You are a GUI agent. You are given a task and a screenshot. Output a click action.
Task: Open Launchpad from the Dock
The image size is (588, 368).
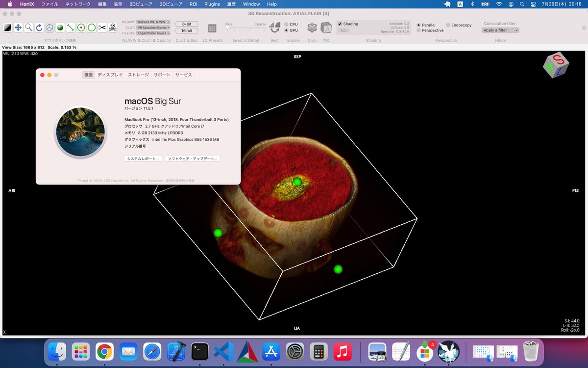pyautogui.click(x=81, y=351)
